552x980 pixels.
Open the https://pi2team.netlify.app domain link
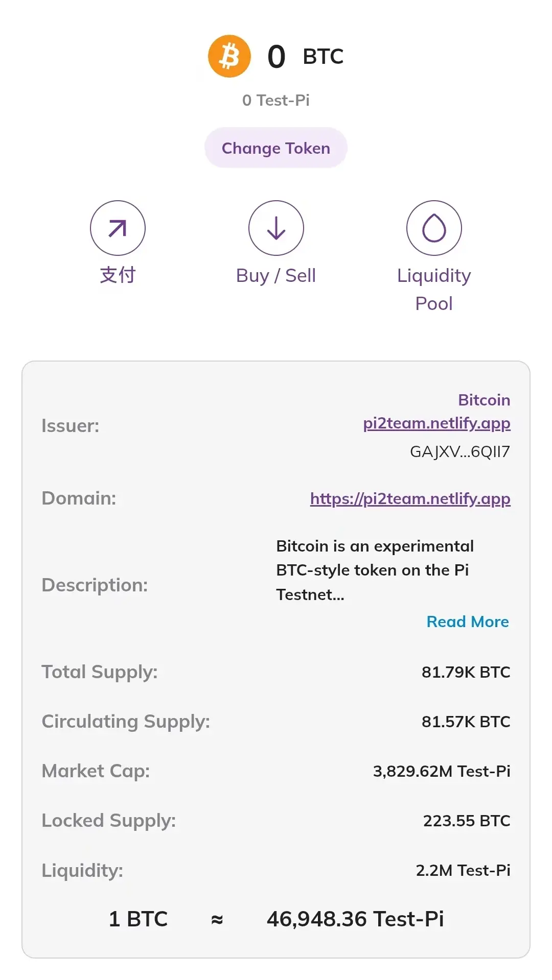[410, 498]
